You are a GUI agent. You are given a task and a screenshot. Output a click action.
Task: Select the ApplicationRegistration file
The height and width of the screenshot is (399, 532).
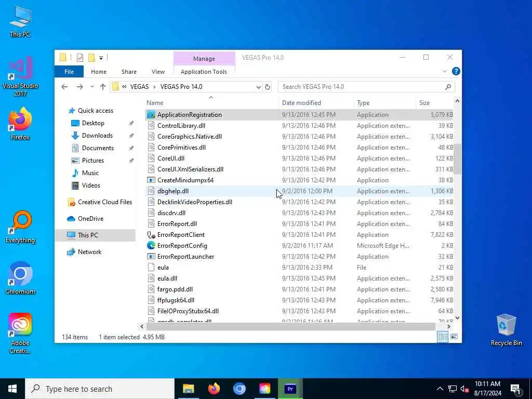299,115
